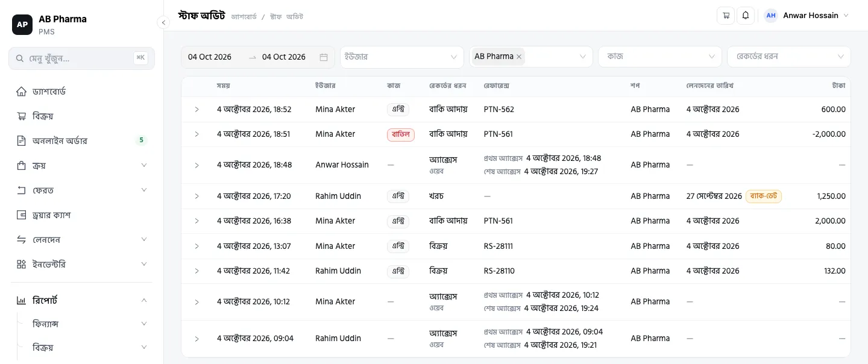868x364 pixels.
Task: Open the কাজ filter dropdown
Action: 660,57
